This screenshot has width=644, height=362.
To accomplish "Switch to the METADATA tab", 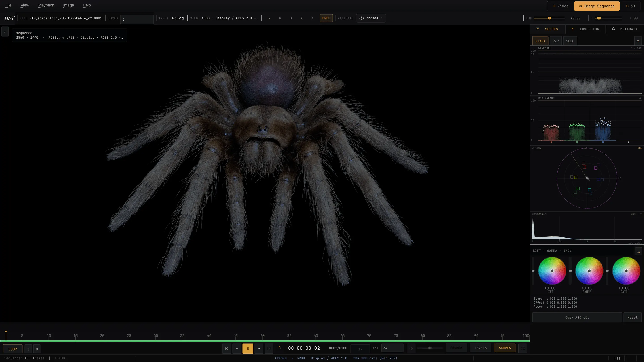I will (625, 29).
